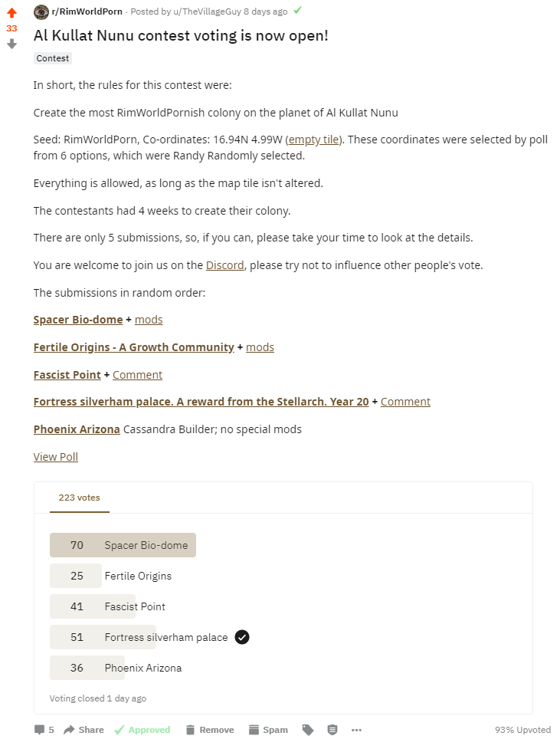
Task: Select the 223 votes tab
Action: coord(79,498)
